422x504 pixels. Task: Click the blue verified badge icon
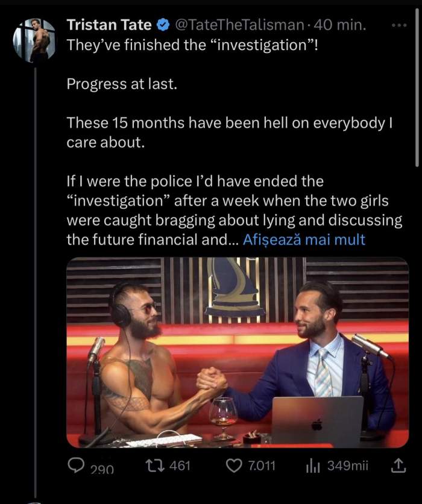pos(163,25)
